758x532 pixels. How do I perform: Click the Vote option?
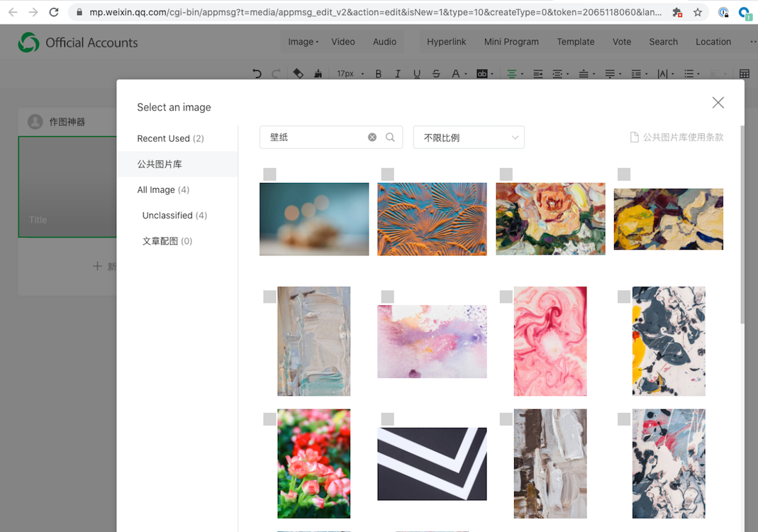(x=622, y=42)
